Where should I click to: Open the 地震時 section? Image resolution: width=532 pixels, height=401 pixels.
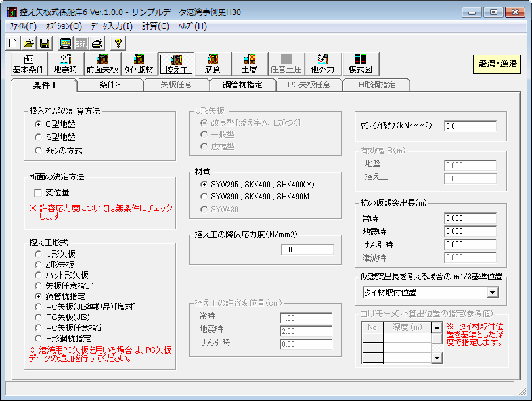point(66,64)
